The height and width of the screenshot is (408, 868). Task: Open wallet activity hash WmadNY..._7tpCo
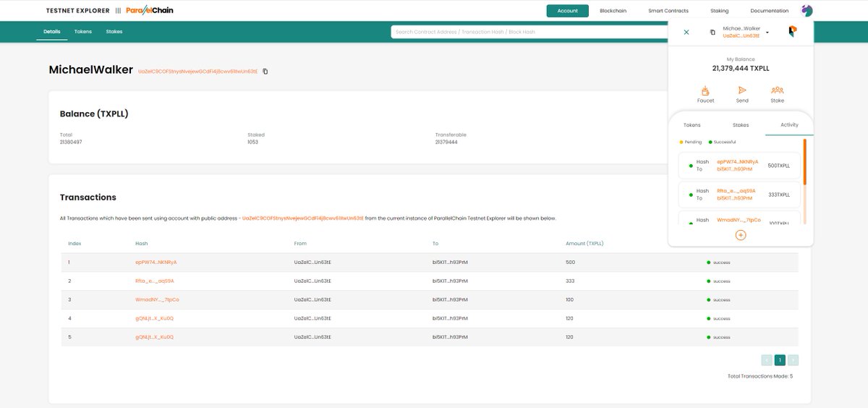(739, 220)
